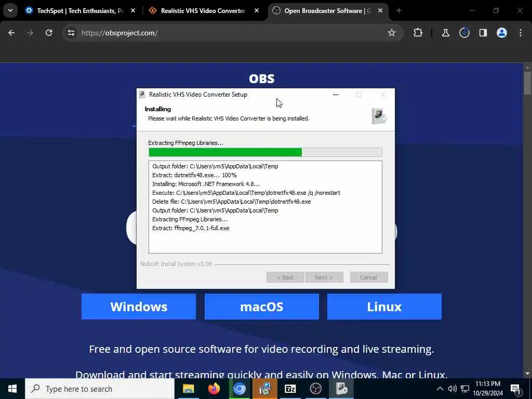This screenshot has width=532, height=399.
Task: Open site information icon in address bar
Action: [71, 33]
